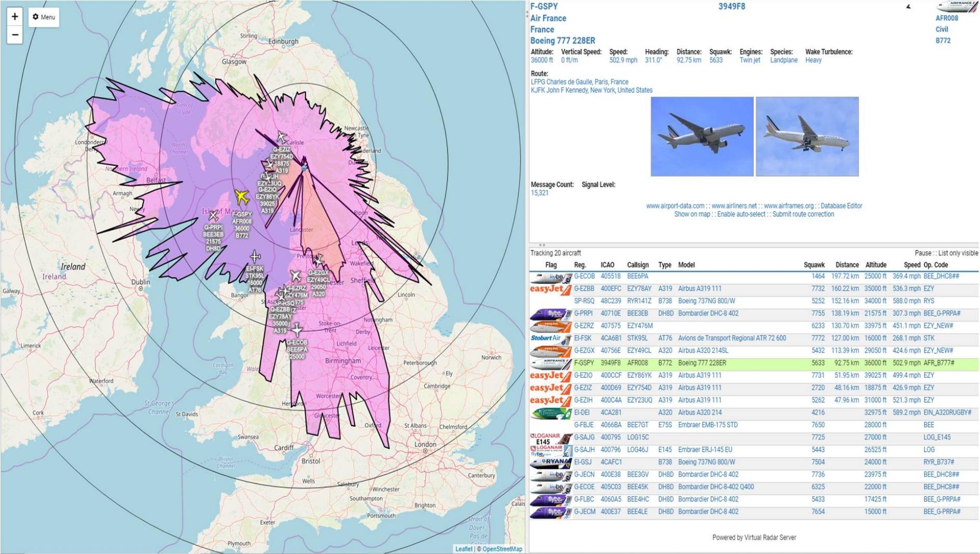Sort the list by Distance column

[x=847, y=265]
